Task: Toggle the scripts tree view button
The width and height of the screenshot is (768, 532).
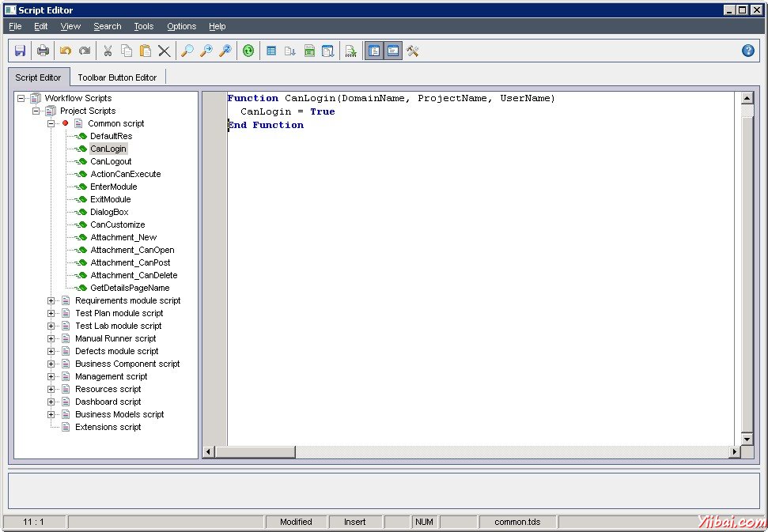Action: pos(373,51)
